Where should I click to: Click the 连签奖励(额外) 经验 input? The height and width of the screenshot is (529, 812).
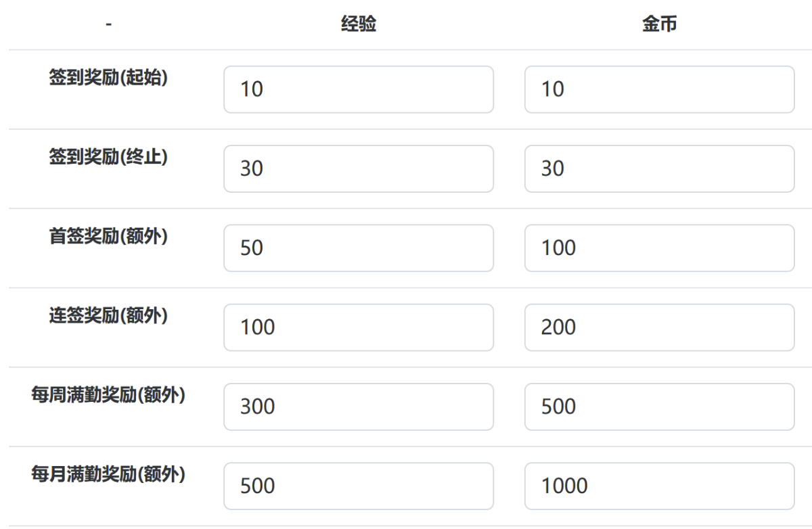[359, 327]
